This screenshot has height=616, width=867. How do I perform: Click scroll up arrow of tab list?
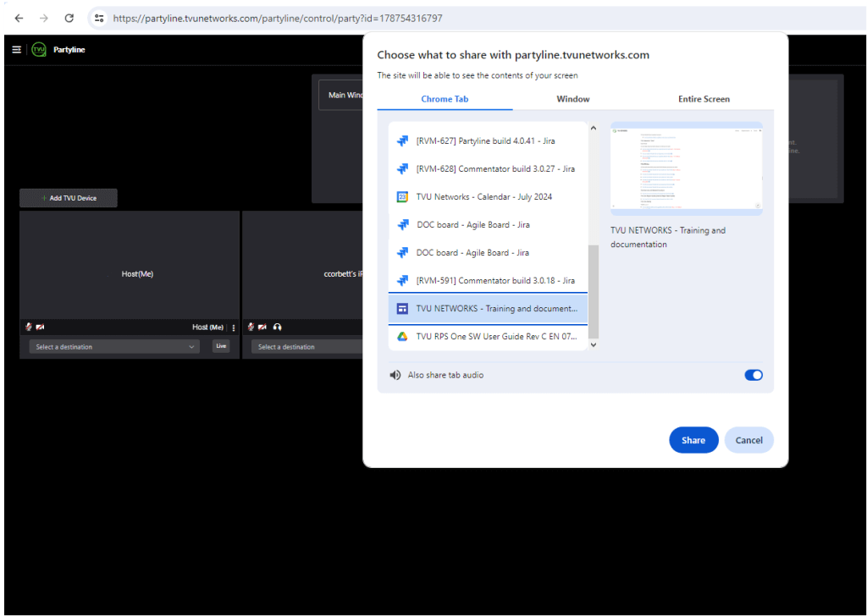point(594,128)
